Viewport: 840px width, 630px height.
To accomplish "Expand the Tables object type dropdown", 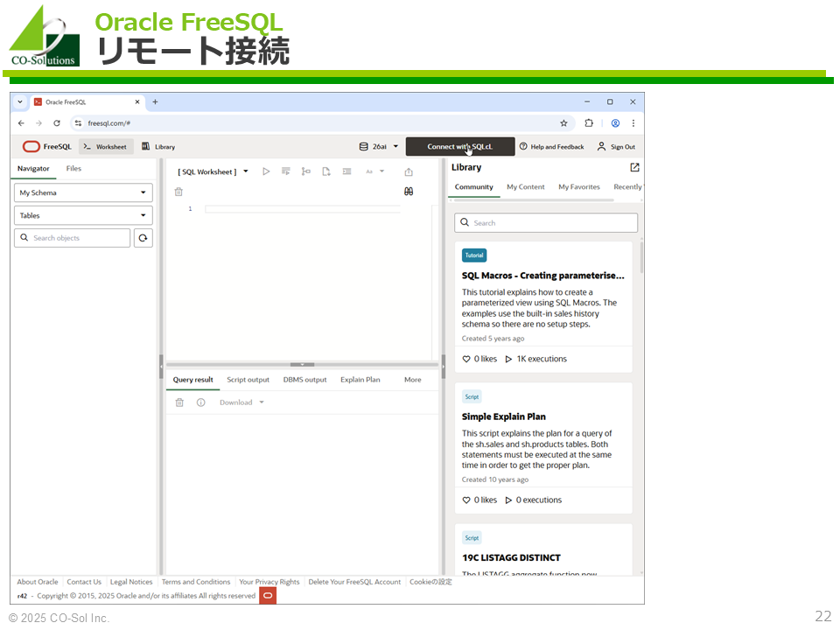I will (83, 215).
